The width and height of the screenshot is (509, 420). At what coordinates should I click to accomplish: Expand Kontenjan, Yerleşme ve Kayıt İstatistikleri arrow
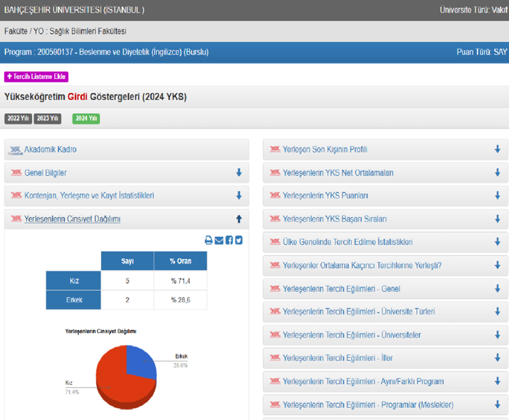pyautogui.click(x=239, y=195)
